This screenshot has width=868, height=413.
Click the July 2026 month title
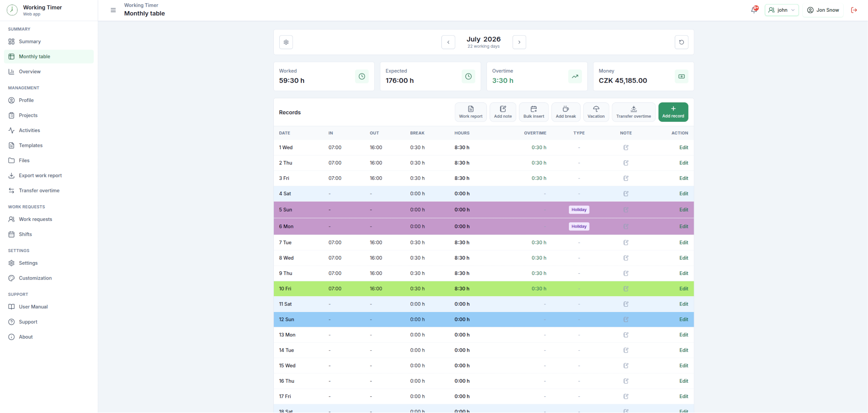(x=483, y=39)
